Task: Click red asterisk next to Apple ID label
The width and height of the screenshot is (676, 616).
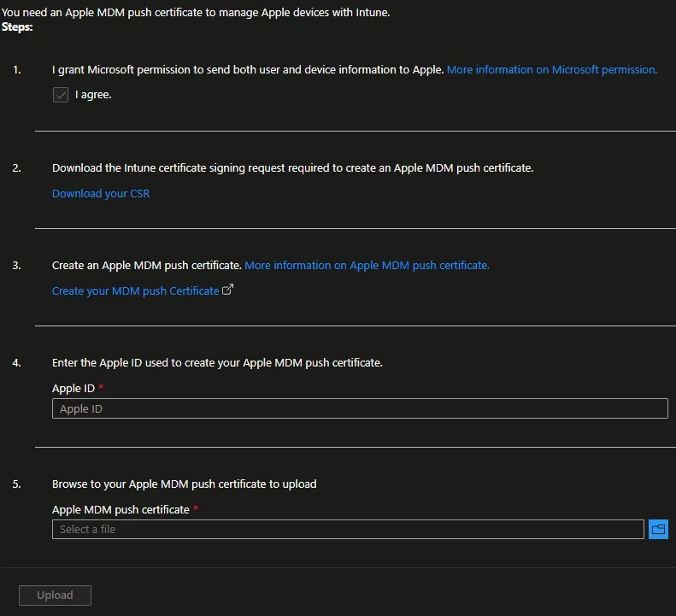Action: point(101,389)
